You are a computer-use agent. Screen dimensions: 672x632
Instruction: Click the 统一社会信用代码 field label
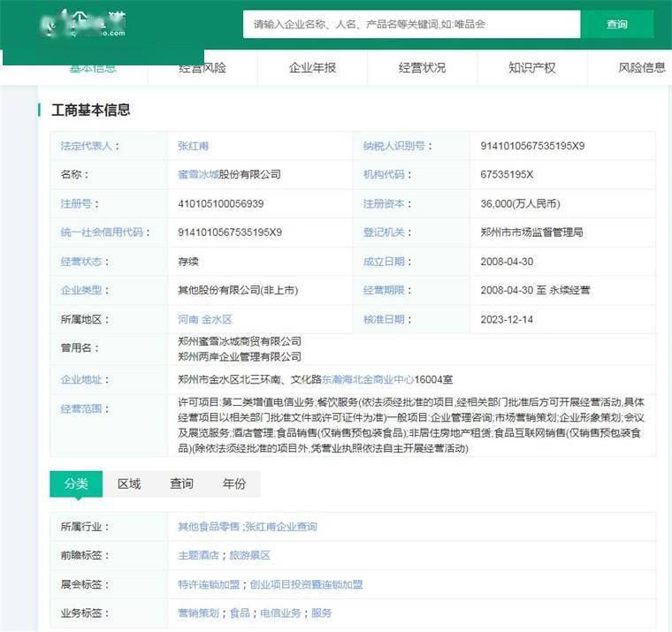(102, 232)
